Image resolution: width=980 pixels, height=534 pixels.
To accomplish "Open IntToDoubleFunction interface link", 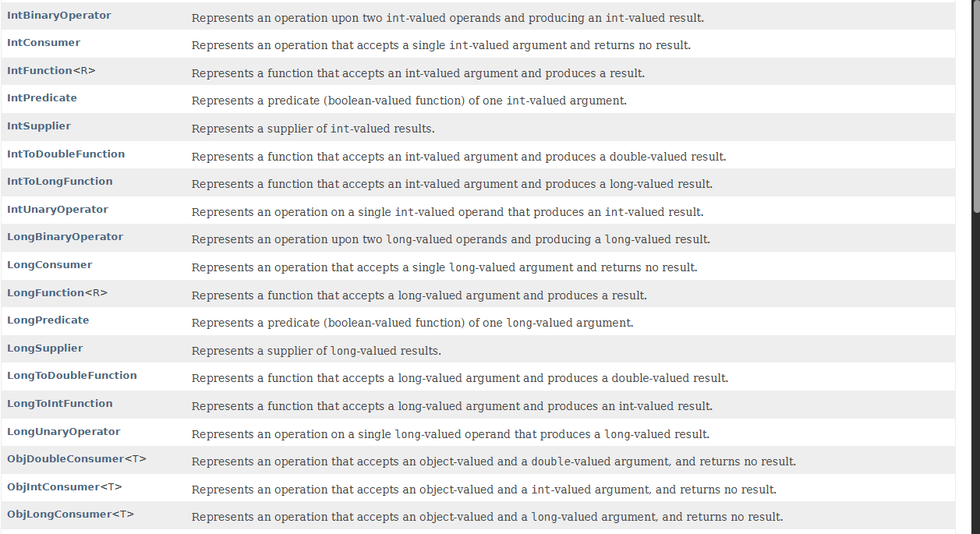I will tap(65, 154).
